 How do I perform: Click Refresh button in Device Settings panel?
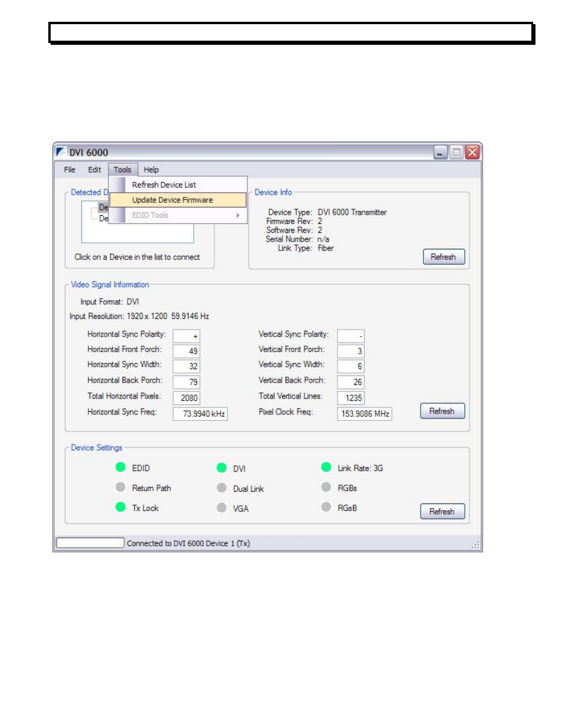[x=442, y=511]
